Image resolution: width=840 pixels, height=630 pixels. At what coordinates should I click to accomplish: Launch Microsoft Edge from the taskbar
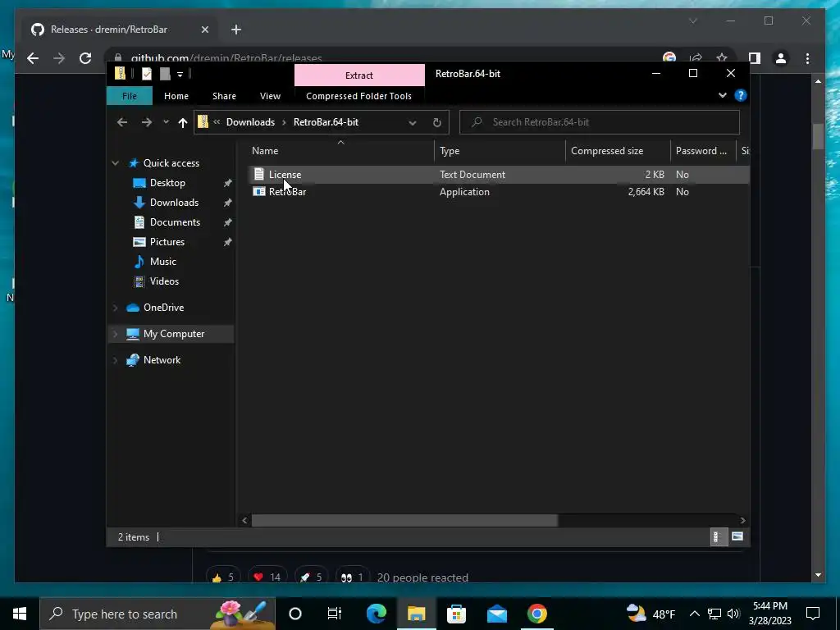[376, 614]
